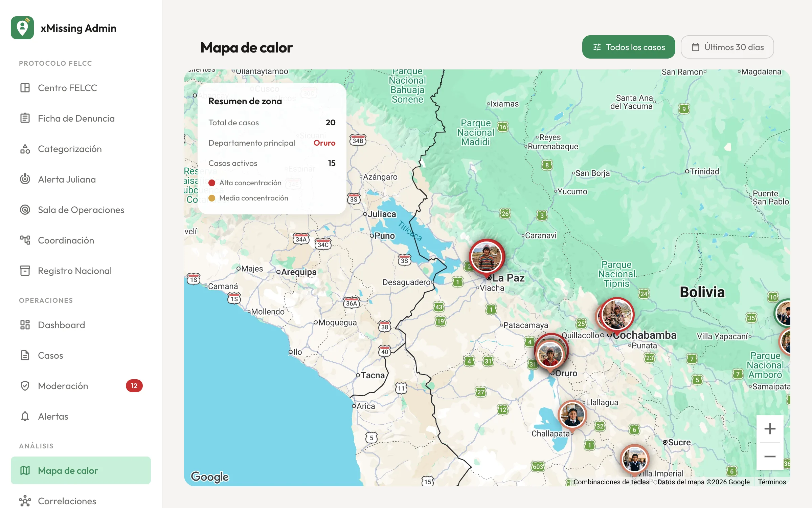Click the Casos document icon
812x508 pixels.
coord(25,355)
